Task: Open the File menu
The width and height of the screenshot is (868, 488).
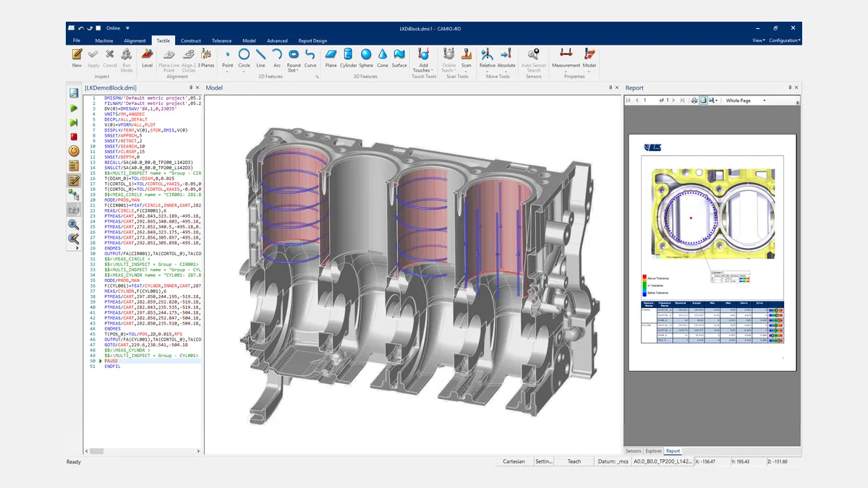Action: click(77, 40)
